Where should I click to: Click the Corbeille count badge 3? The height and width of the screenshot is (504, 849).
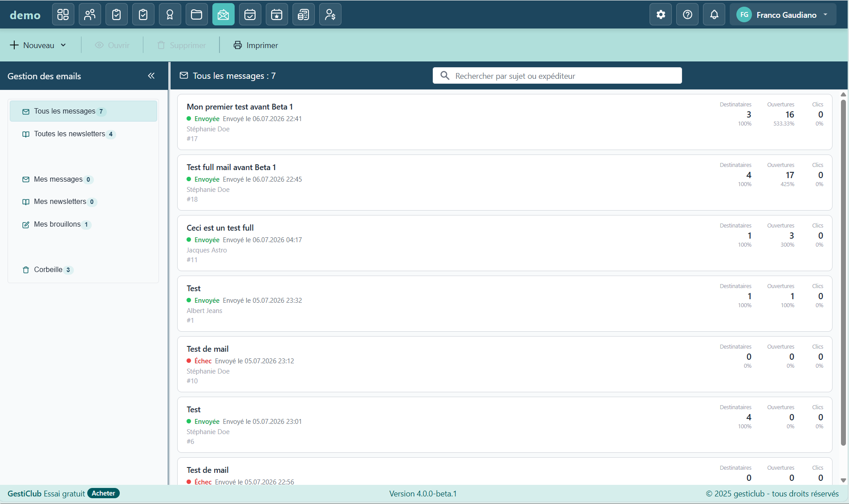point(68,270)
